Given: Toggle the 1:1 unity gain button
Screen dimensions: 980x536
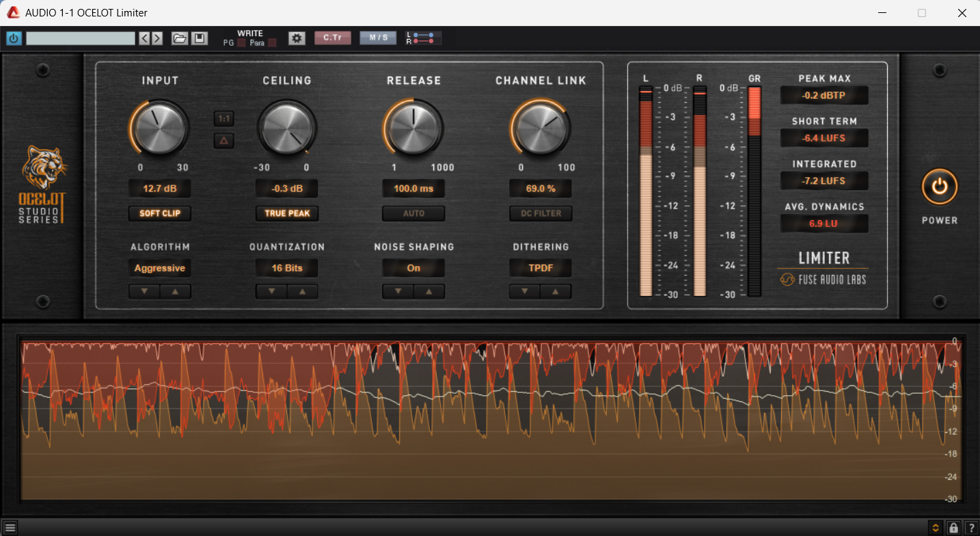Looking at the screenshot, I should click(x=223, y=119).
